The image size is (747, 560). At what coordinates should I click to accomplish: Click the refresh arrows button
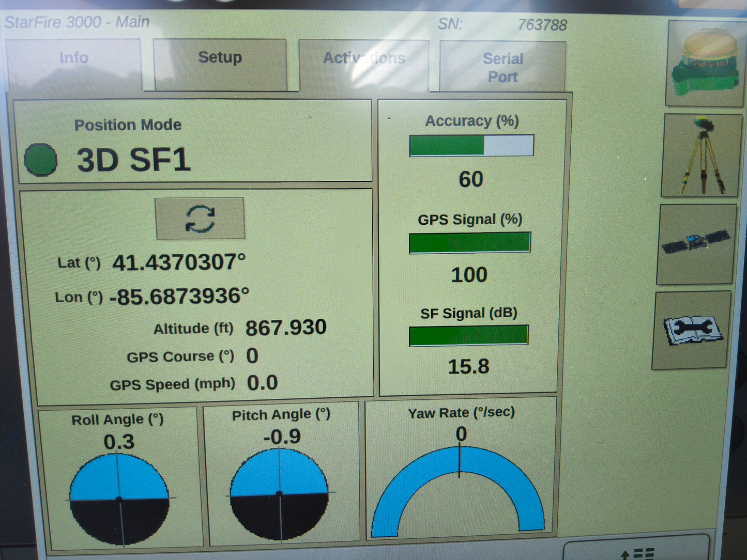point(200,219)
